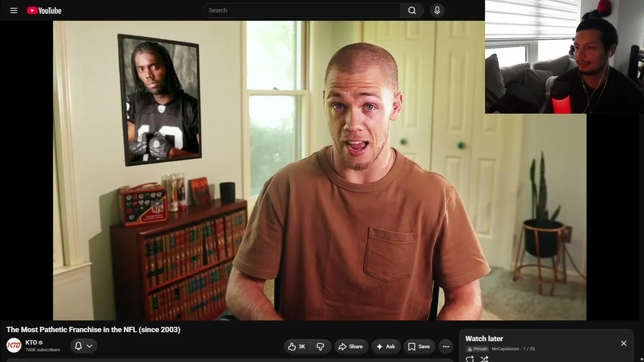Click the video title text
Screen dimensions: 644x362
93,330
